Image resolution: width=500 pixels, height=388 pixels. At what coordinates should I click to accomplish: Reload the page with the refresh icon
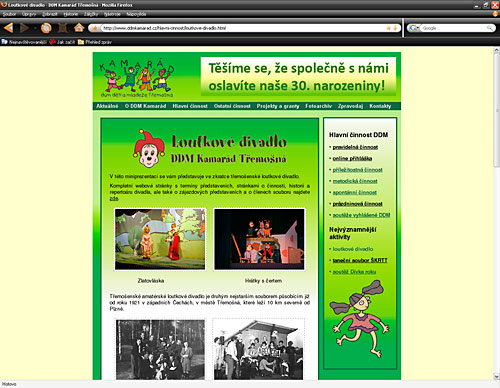[46, 28]
